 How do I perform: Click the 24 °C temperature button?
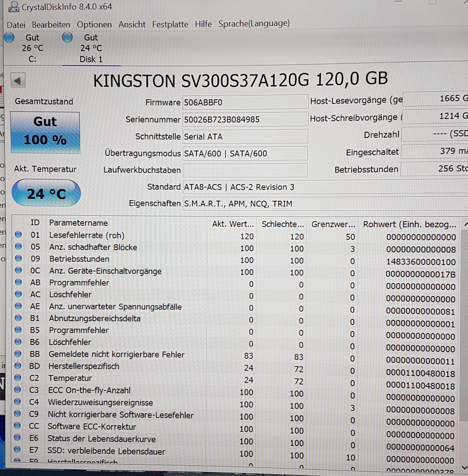click(x=46, y=193)
